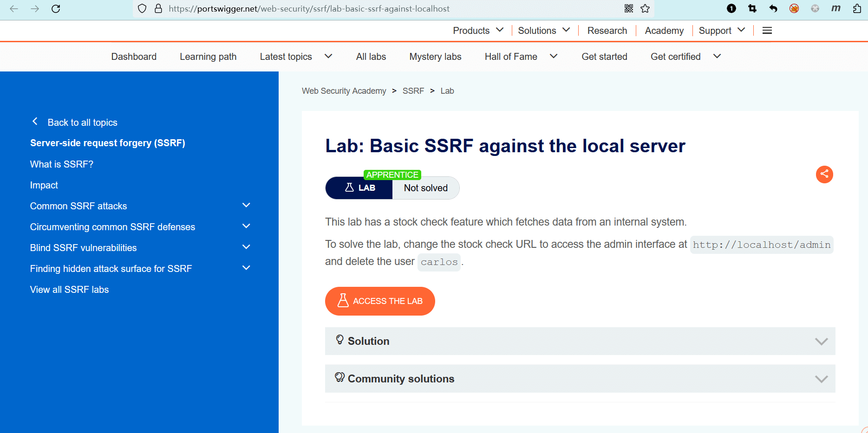Expand the Community solutions section

[580, 379]
